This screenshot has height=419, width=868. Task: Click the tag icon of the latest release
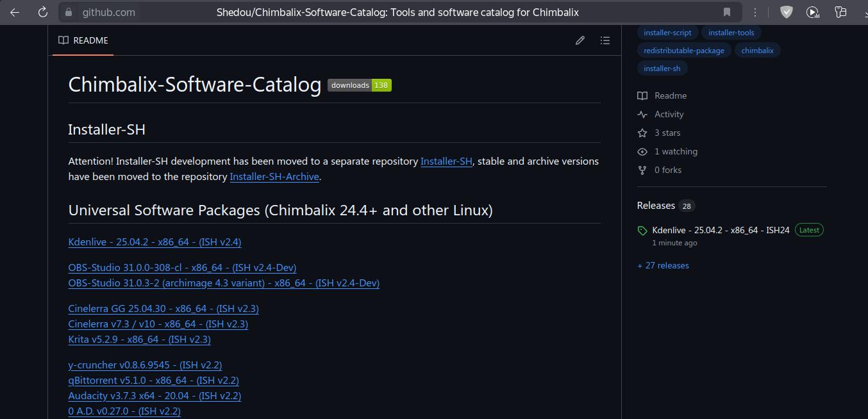coord(642,231)
